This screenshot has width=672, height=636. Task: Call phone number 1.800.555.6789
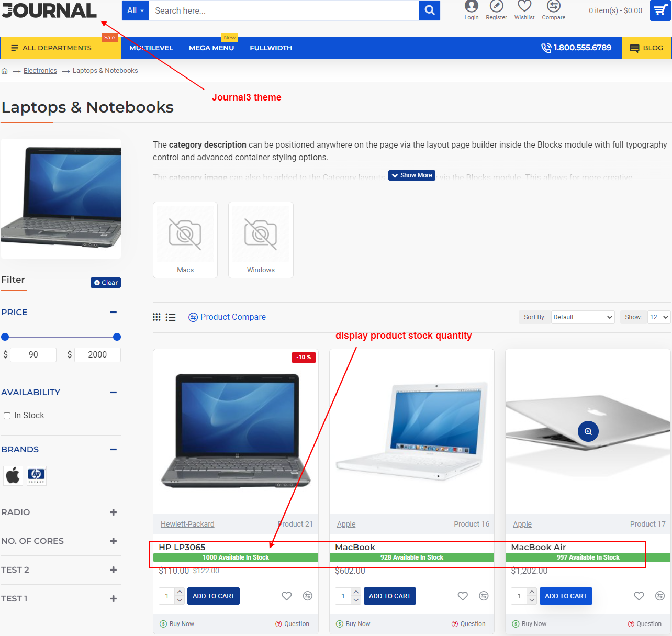[x=576, y=48]
